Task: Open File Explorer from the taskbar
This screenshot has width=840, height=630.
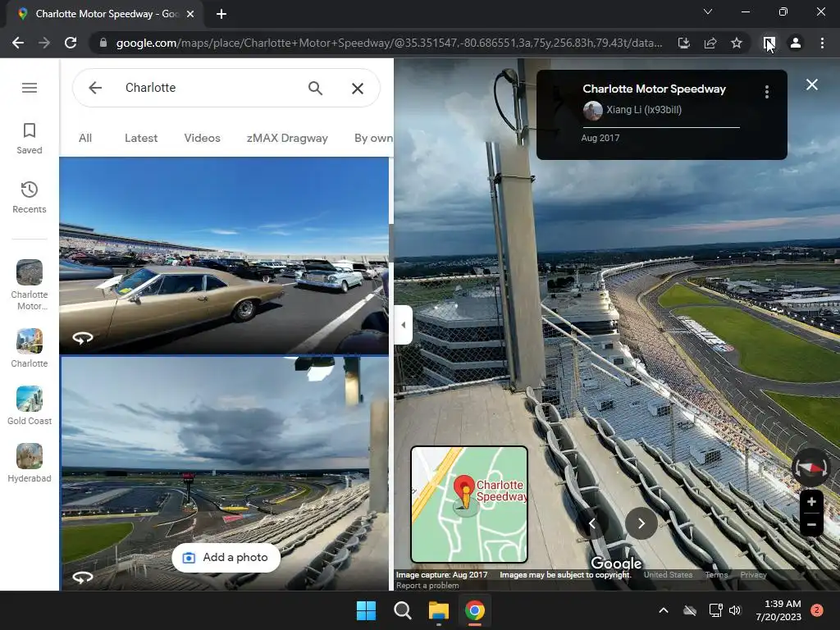Action: click(x=439, y=610)
